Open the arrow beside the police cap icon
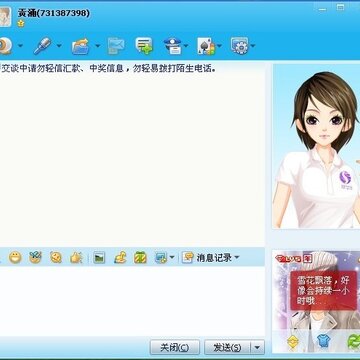Viewport: 360px width, 360px height. tap(186, 46)
